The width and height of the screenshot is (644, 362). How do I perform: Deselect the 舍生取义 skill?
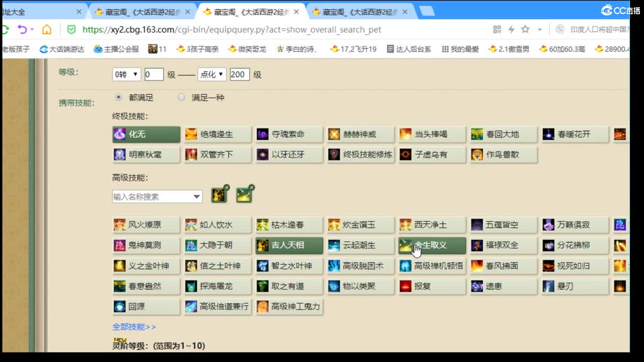[432, 245]
